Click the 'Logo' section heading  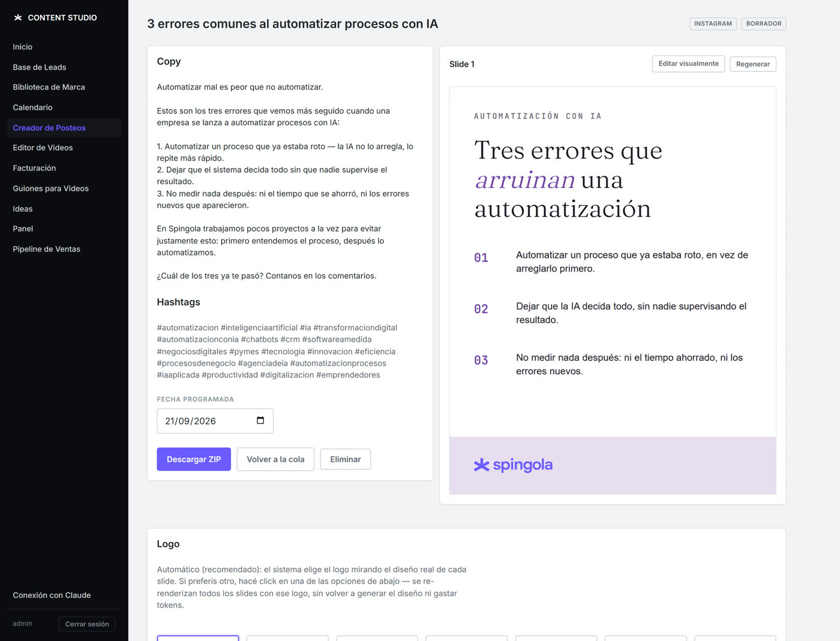click(x=168, y=544)
